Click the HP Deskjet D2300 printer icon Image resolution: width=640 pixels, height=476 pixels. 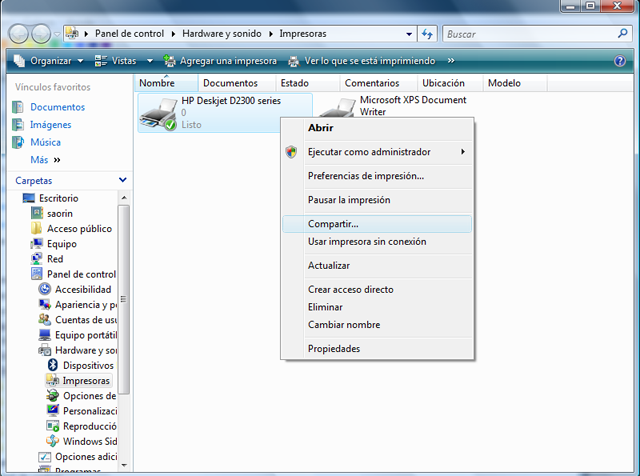tap(158, 113)
